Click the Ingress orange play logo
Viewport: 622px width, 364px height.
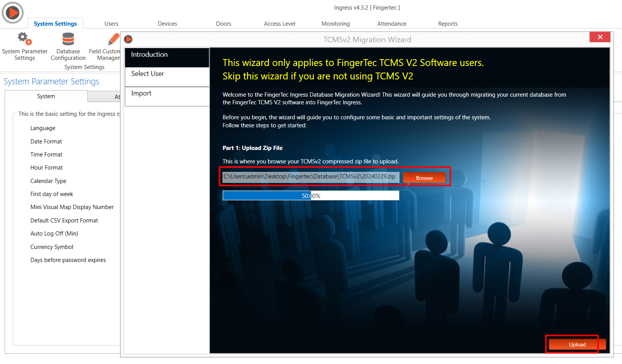[x=13, y=13]
